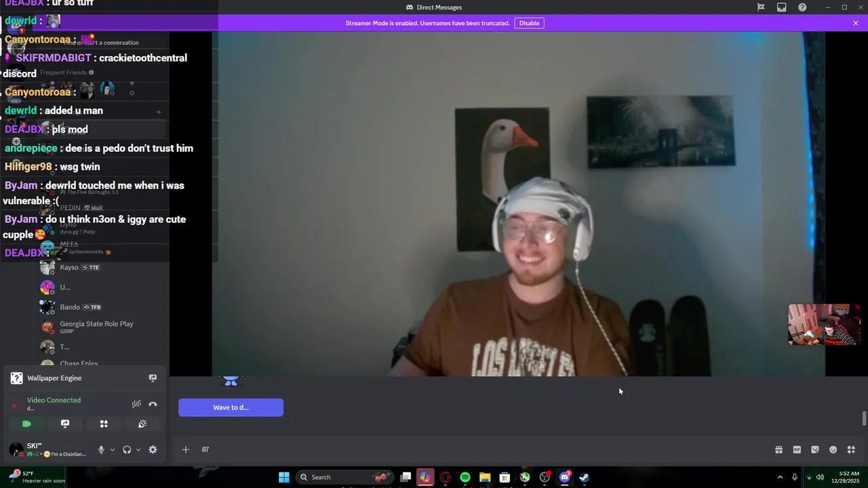The image size is (868, 488).
Task: Open File Explorer from the taskbar
Action: pyautogui.click(x=485, y=477)
